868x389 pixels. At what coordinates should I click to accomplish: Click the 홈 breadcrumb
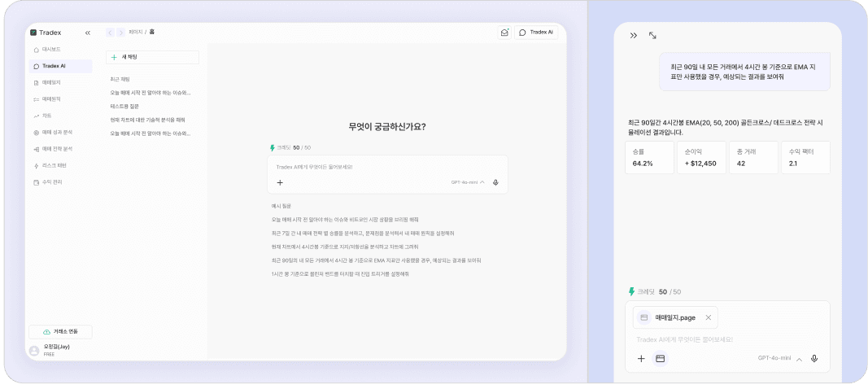[x=152, y=32]
